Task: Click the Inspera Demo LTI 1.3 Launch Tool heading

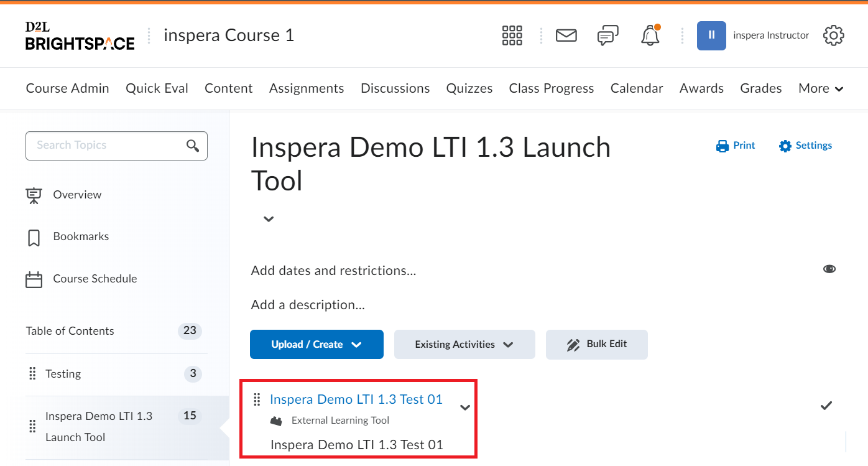Action: point(431,164)
